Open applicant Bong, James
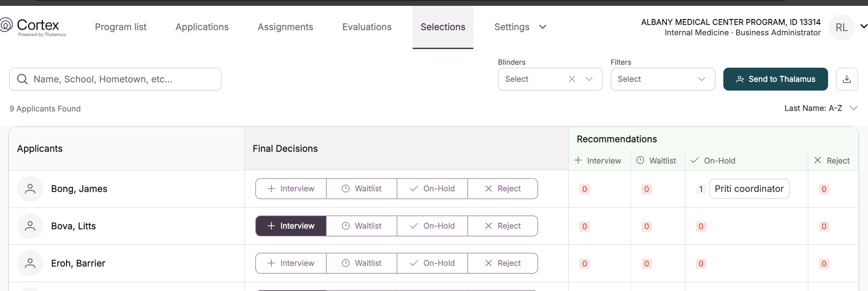 point(79,189)
